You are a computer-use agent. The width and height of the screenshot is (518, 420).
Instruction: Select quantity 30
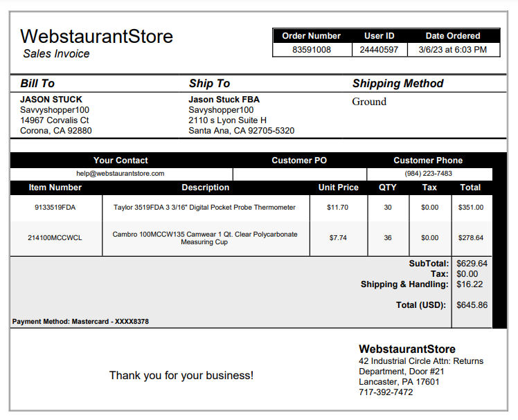(388, 208)
